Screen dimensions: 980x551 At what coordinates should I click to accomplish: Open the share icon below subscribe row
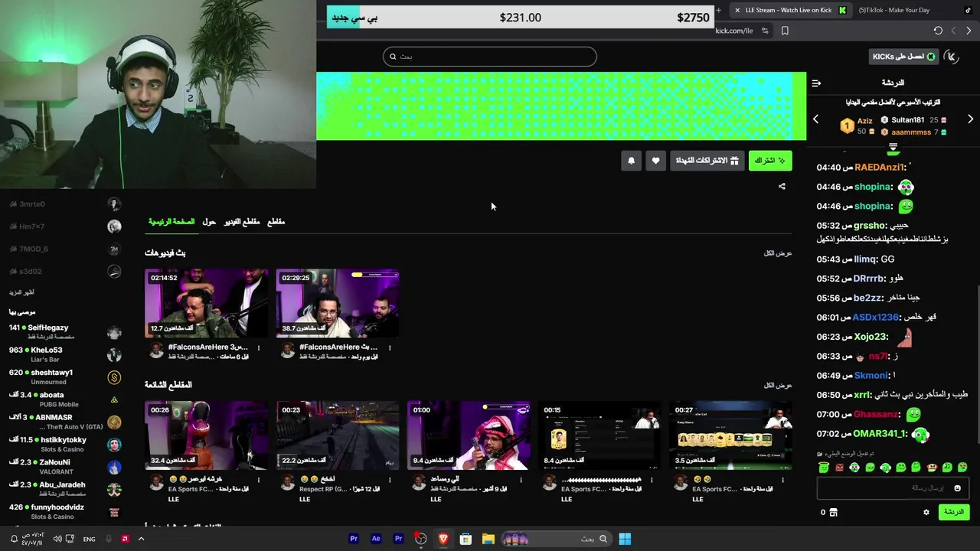click(x=782, y=186)
